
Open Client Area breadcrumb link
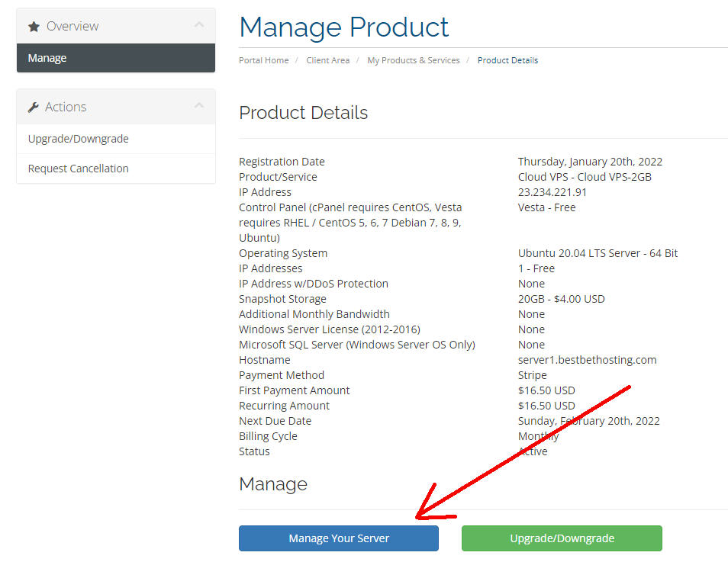point(328,60)
